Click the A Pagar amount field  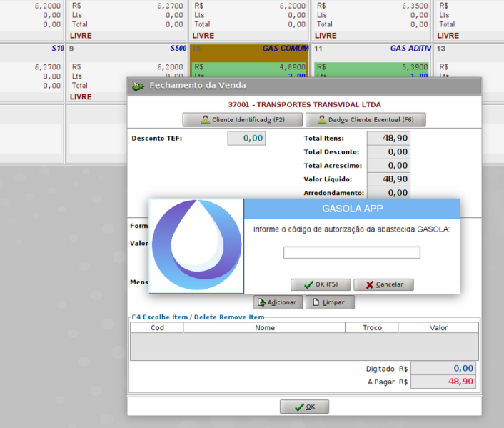pyautogui.click(x=445, y=382)
